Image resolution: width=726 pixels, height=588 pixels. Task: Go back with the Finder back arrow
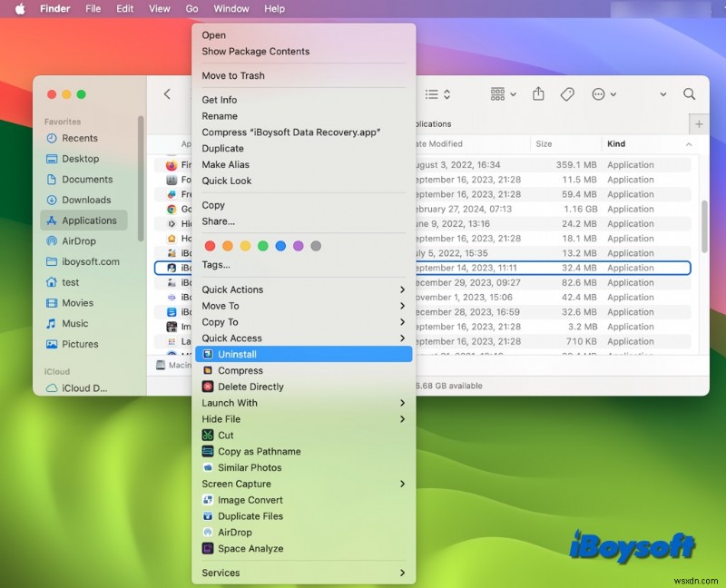[x=167, y=94]
